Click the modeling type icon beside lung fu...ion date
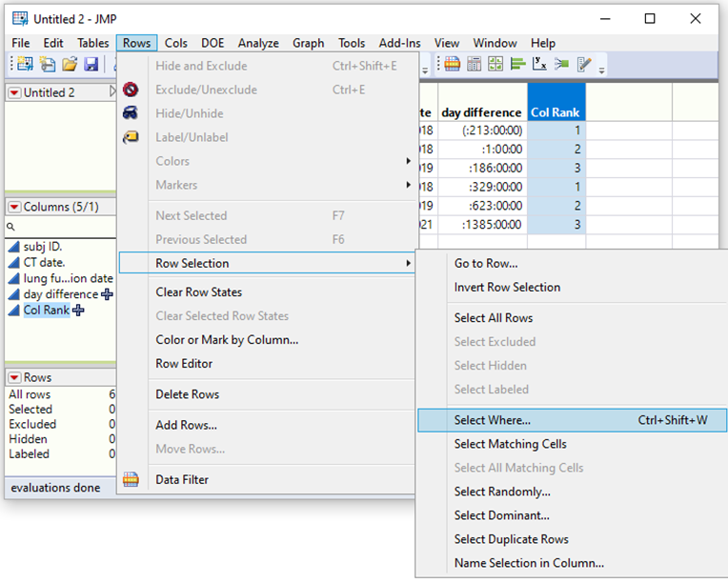This screenshot has height=583, width=728. pyautogui.click(x=14, y=278)
